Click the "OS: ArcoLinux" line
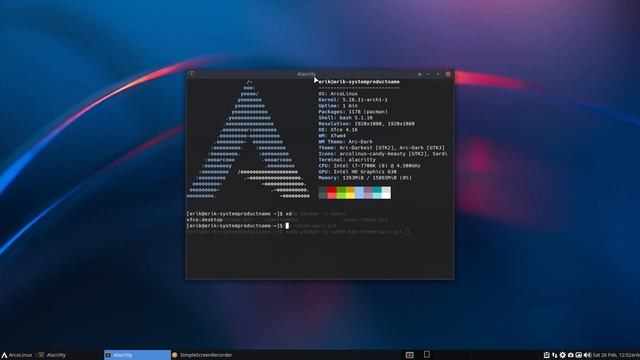The width and height of the screenshot is (640, 360). 338,93
